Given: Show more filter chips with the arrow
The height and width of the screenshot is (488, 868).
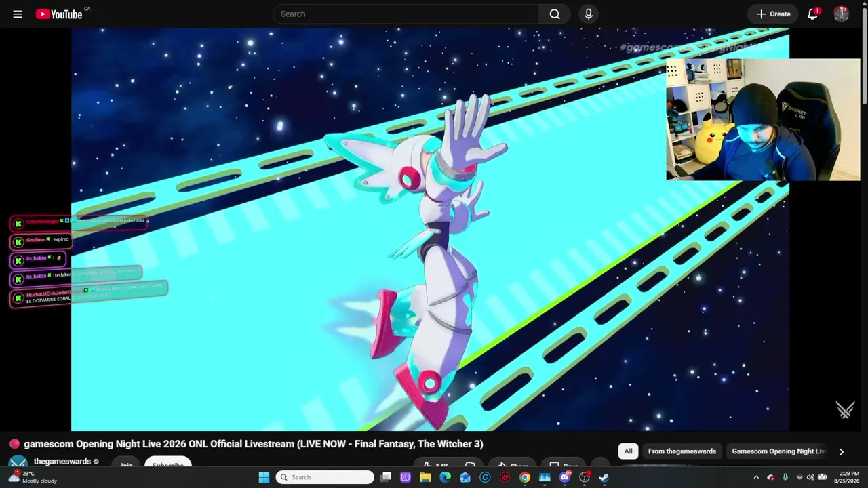Looking at the screenshot, I should 842,451.
